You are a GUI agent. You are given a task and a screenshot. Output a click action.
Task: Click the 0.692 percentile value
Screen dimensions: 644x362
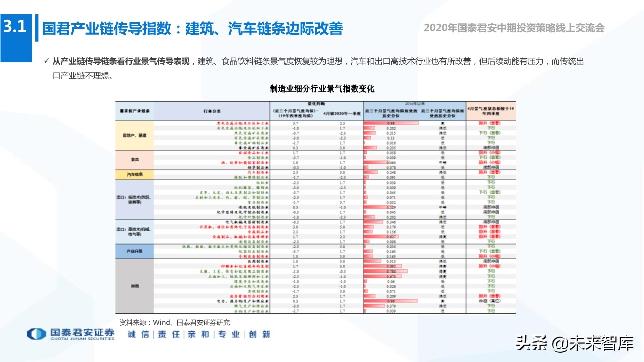tap(391, 266)
